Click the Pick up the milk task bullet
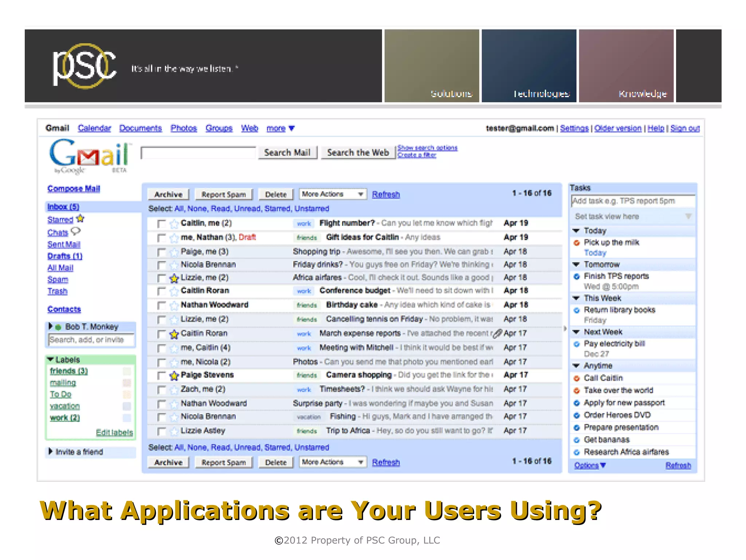 click(x=577, y=243)
